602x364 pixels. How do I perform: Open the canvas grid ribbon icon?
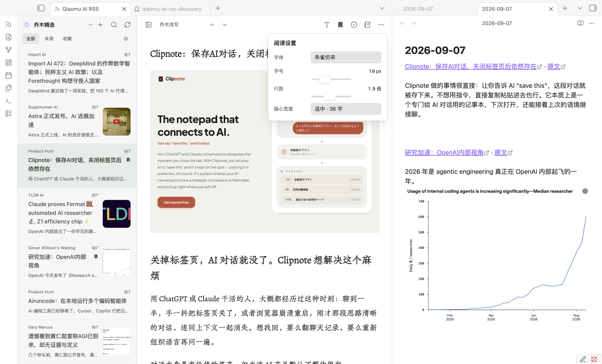coord(9,63)
